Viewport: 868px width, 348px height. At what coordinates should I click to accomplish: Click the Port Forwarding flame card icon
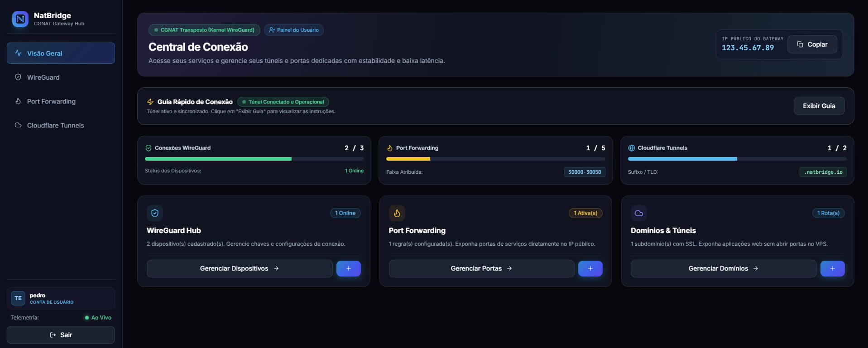point(397,213)
